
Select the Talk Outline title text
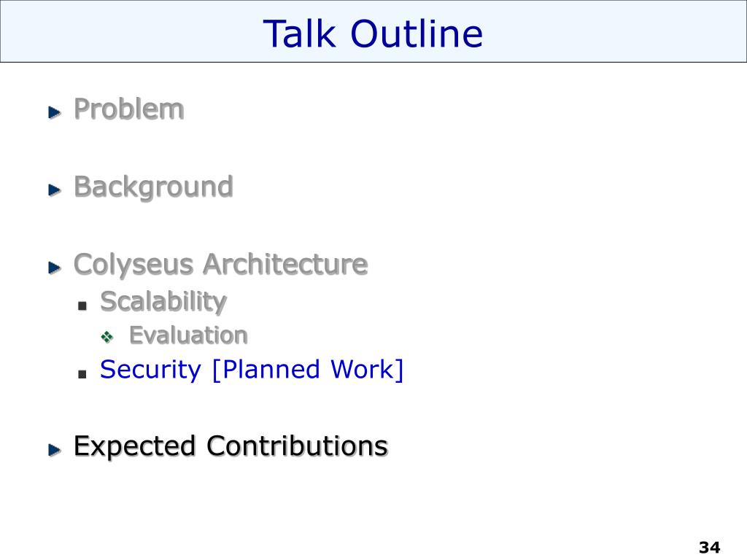373,34
